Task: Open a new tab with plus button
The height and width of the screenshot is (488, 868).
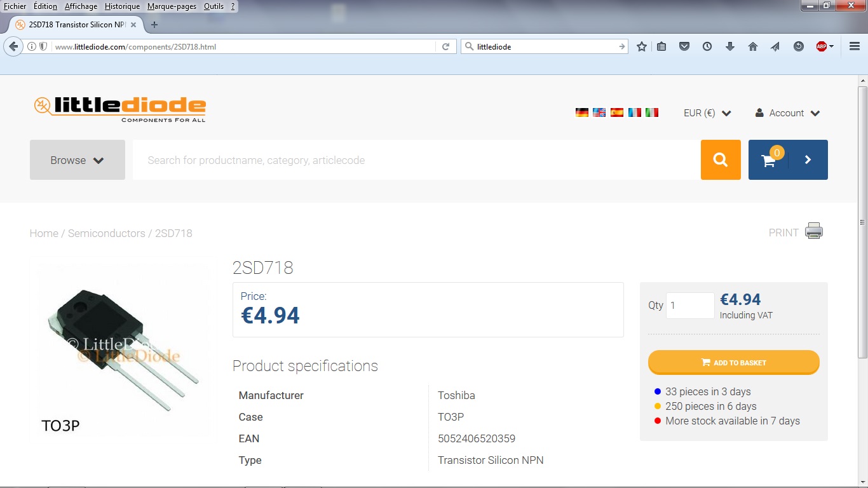Action: click(x=154, y=25)
